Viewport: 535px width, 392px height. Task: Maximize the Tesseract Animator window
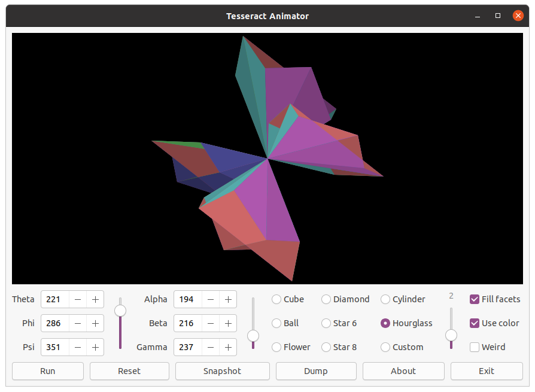[x=498, y=16]
